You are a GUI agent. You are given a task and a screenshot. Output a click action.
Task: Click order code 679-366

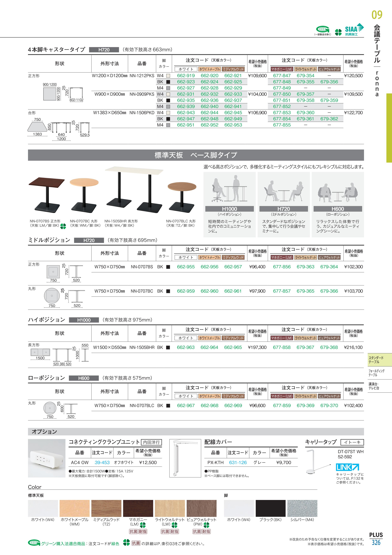coord(329,291)
